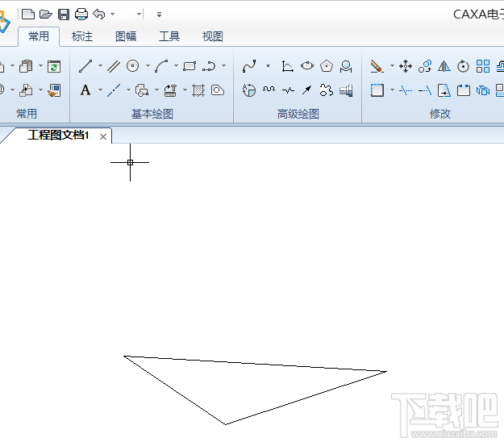Select the Extend tool
Viewport: 504px width, 442px height.
425,90
